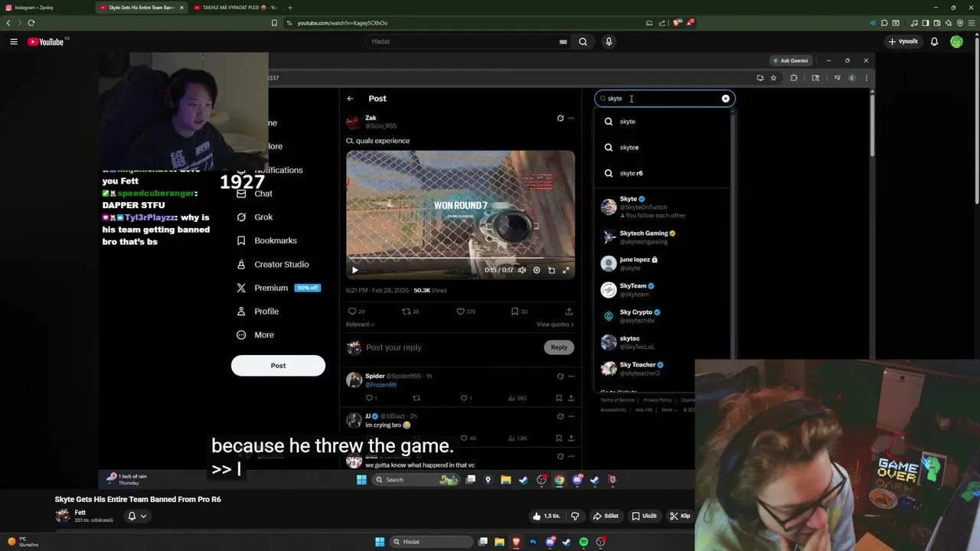The image size is (980, 551).
Task: Bookmark this page in address bar
Action: click(274, 23)
